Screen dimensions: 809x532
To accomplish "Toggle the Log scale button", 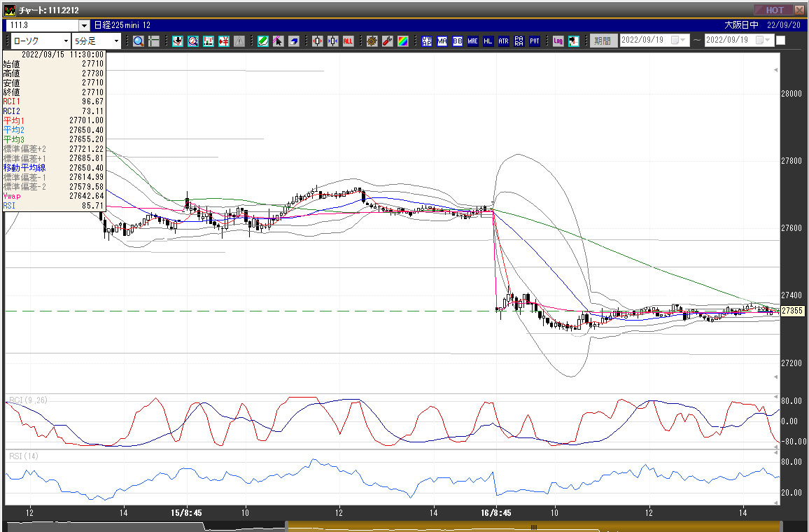I will 558,41.
